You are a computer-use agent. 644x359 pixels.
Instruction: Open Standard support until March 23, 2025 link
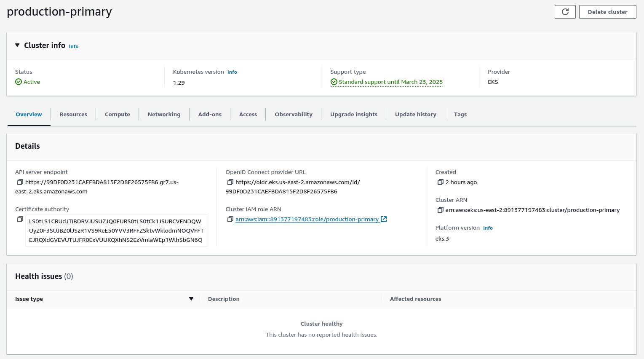tap(390, 82)
